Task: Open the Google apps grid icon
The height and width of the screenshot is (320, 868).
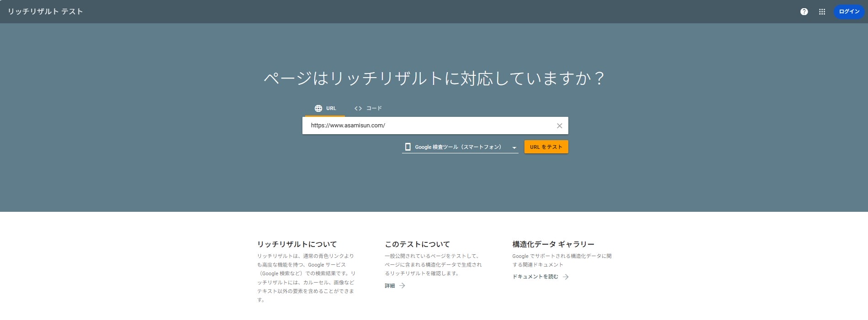Action: point(822,12)
